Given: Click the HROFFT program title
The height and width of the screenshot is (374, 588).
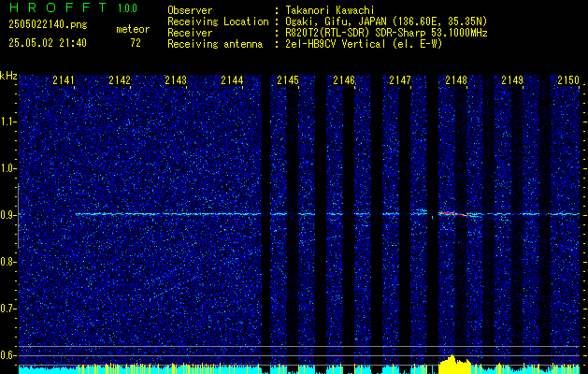Looking at the screenshot, I should tap(58, 7).
